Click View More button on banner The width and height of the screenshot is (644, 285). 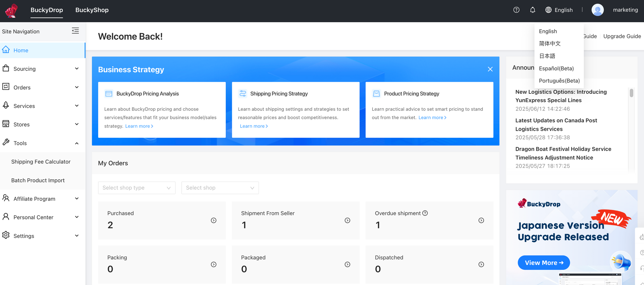(544, 263)
